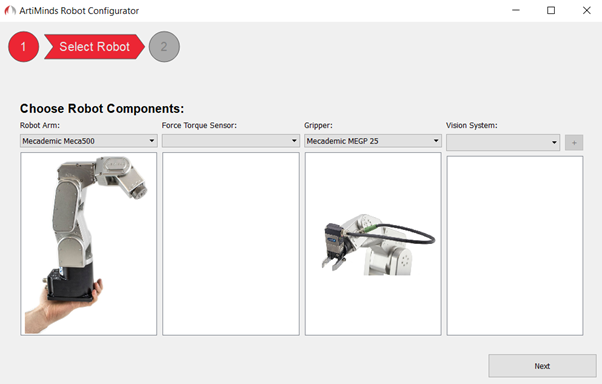602x384 pixels.
Task: Click the ArtiMinds logo icon in title bar
Action: point(10,11)
